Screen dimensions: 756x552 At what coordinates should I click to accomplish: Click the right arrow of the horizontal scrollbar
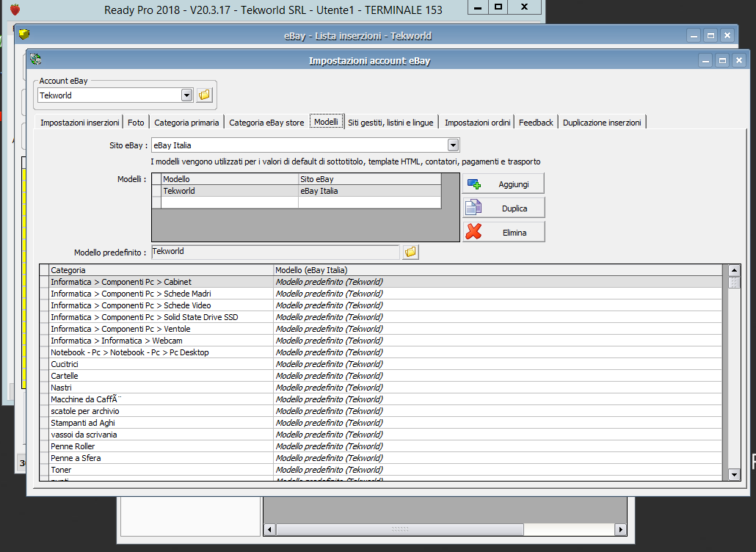tap(620, 529)
